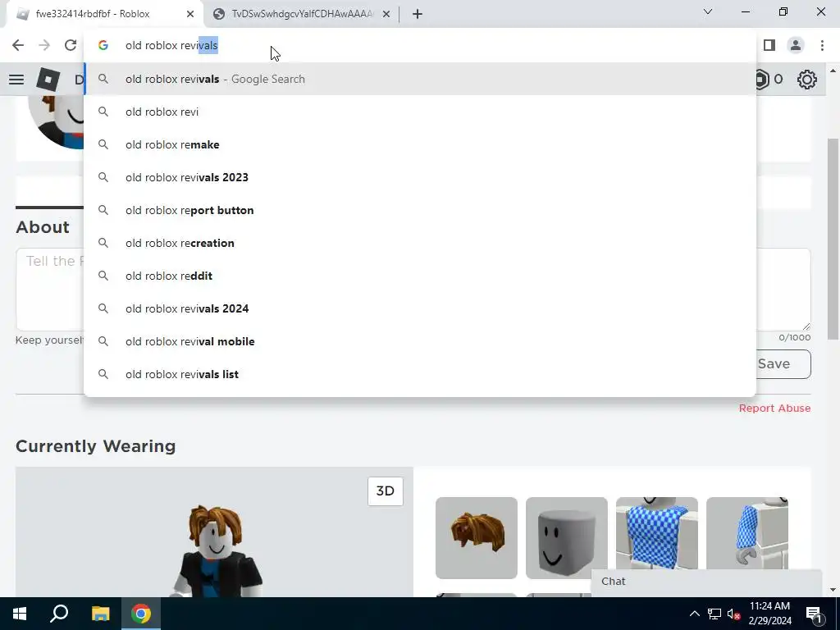Open the tab search chevron
Screen dimensions: 840x630
pos(708,11)
